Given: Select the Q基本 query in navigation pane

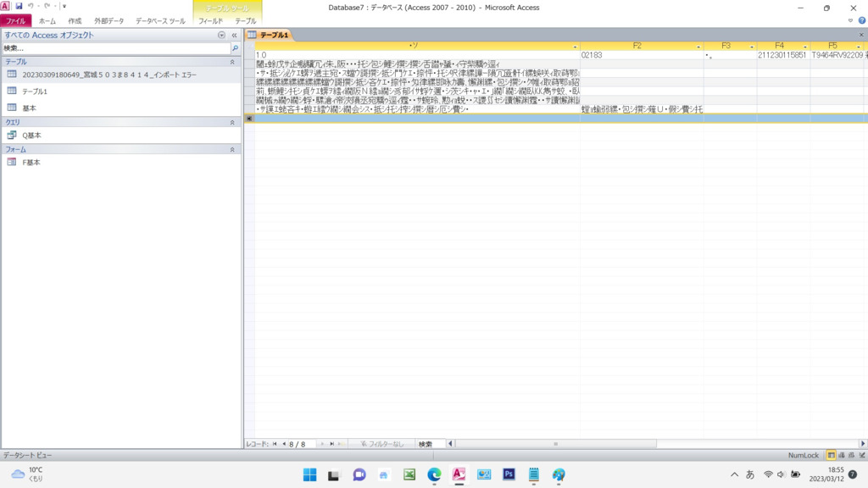Looking at the screenshot, I should [120, 135].
